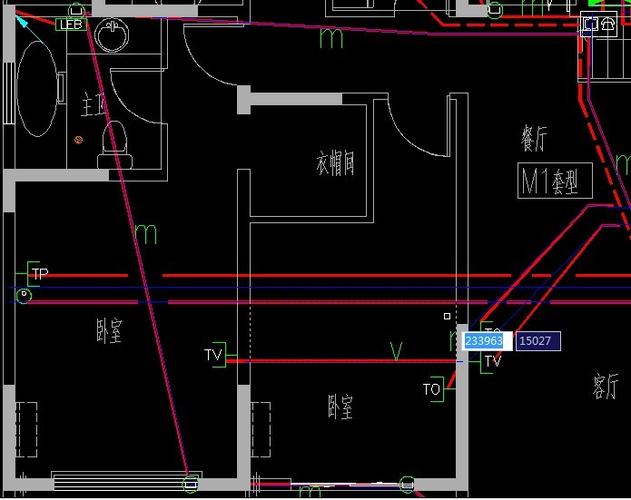Click the round wash basin symbol
Viewport: 631px width, 500px height.
(111, 38)
